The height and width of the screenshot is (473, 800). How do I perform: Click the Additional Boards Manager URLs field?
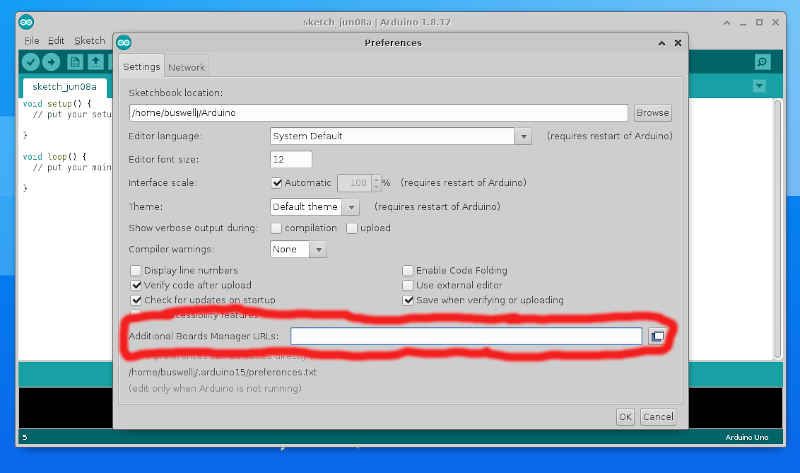tap(466, 336)
